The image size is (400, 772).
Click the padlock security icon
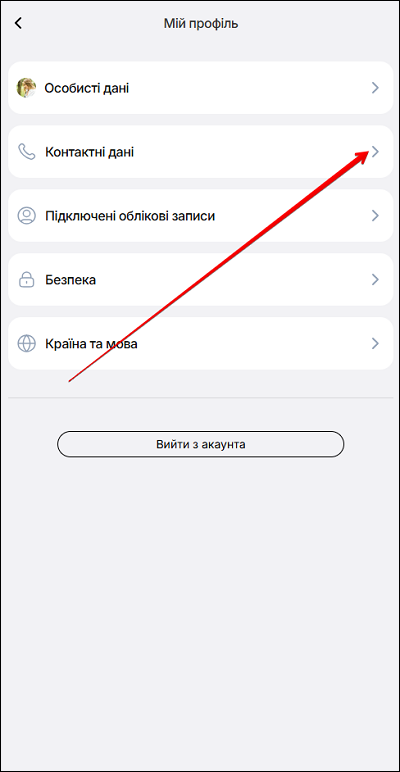click(27, 279)
